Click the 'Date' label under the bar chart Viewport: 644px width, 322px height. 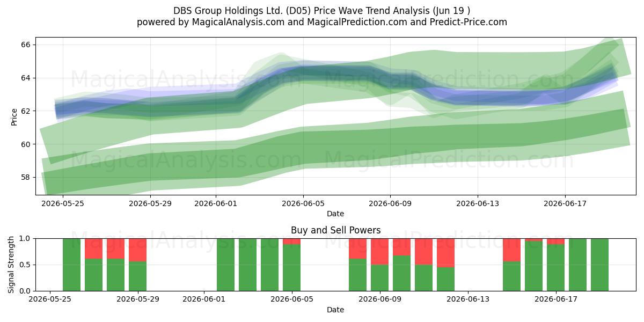pyautogui.click(x=335, y=310)
